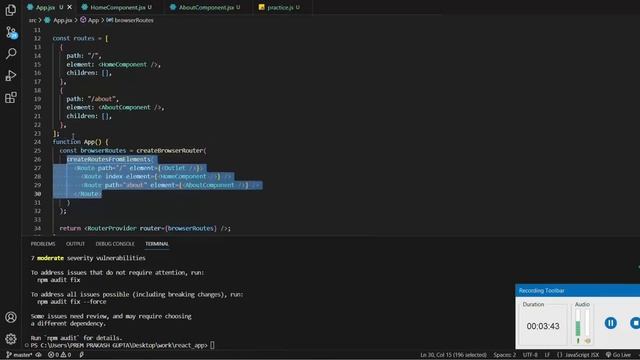Click the terminal prompt input line

[122, 345]
